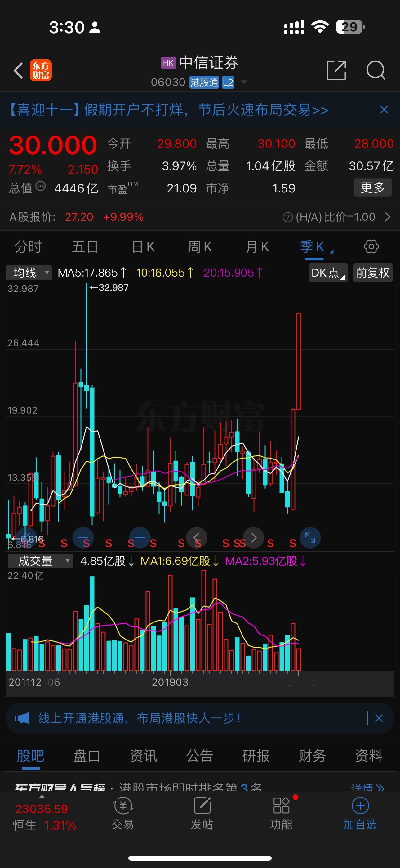Tap the tallest volume bar in 成交量 chart

[x=203, y=620]
